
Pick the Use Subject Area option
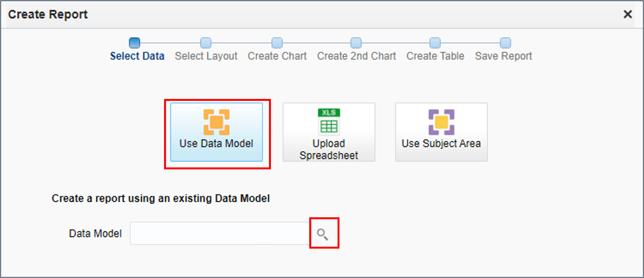441,132
